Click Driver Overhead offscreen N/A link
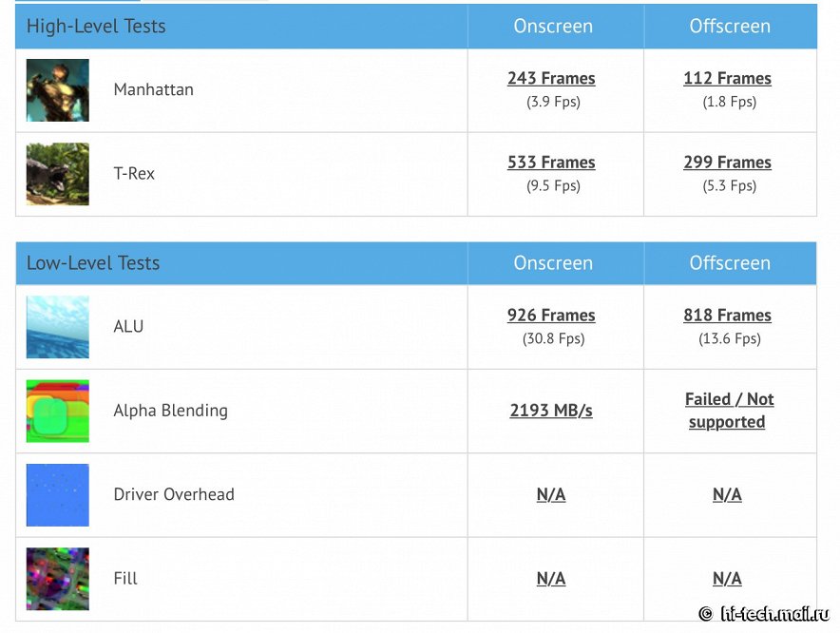The width and height of the screenshot is (840, 633). point(728,494)
